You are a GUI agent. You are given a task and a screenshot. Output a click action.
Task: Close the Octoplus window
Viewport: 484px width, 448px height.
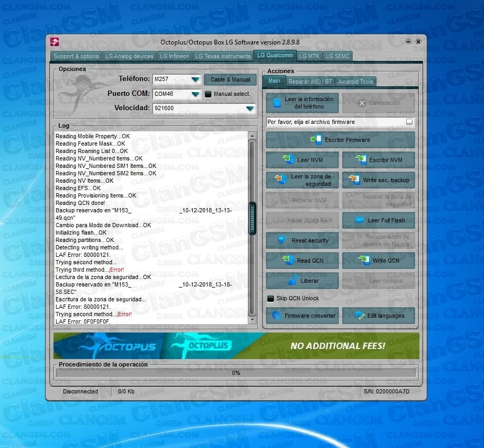[418, 41]
